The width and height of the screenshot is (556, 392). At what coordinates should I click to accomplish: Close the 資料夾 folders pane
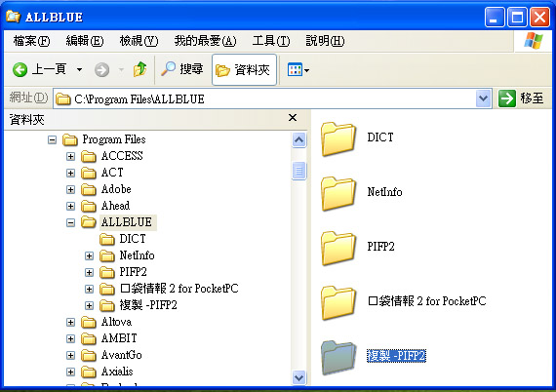click(293, 118)
